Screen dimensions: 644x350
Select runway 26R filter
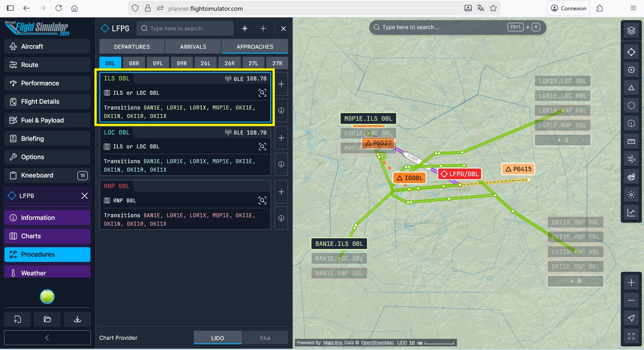[x=230, y=63]
